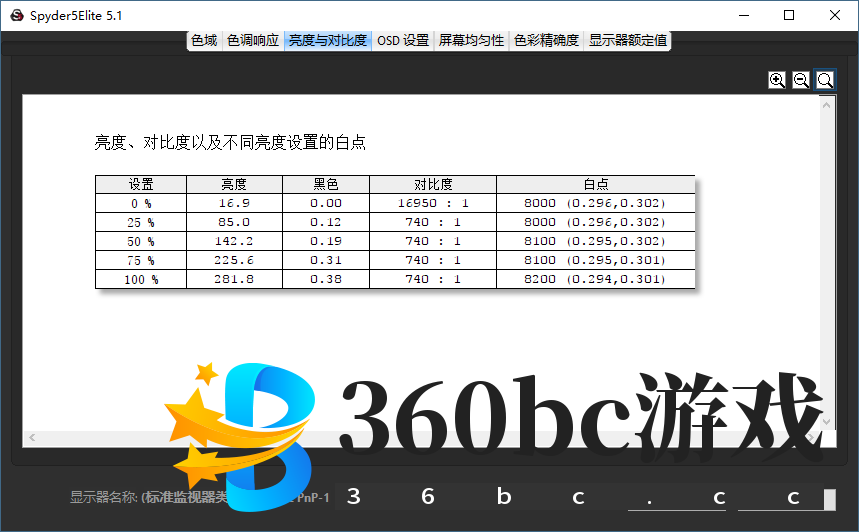This screenshot has width=859, height=532.
Task: Reset zoom with the plain magnifier icon
Action: [825, 80]
